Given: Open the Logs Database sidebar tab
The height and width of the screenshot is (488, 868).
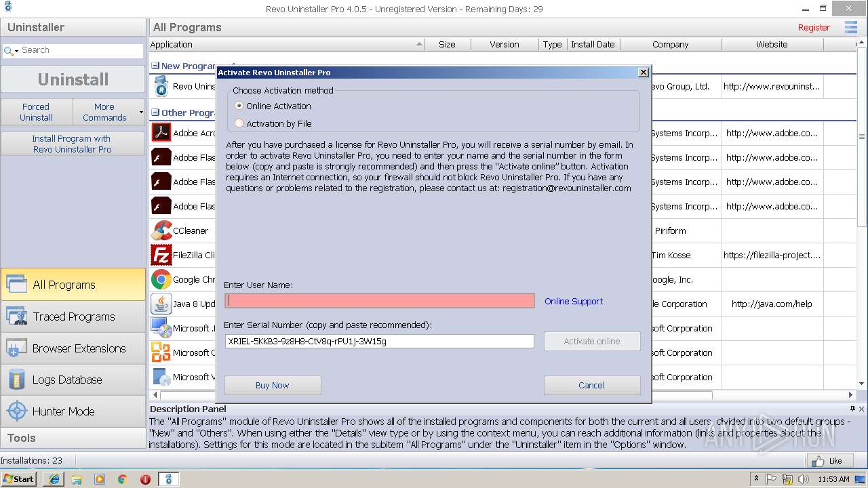Looking at the screenshot, I should pos(73,380).
